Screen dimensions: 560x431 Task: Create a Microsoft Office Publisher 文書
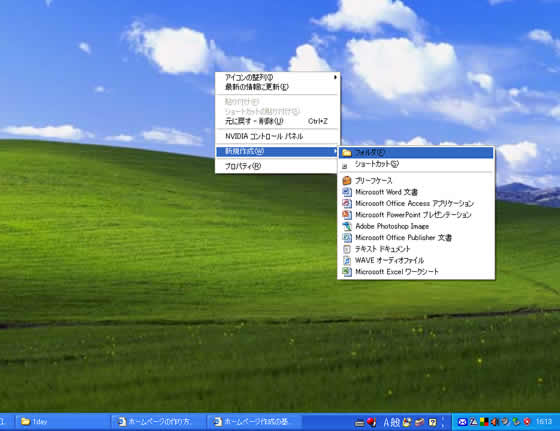click(416, 237)
